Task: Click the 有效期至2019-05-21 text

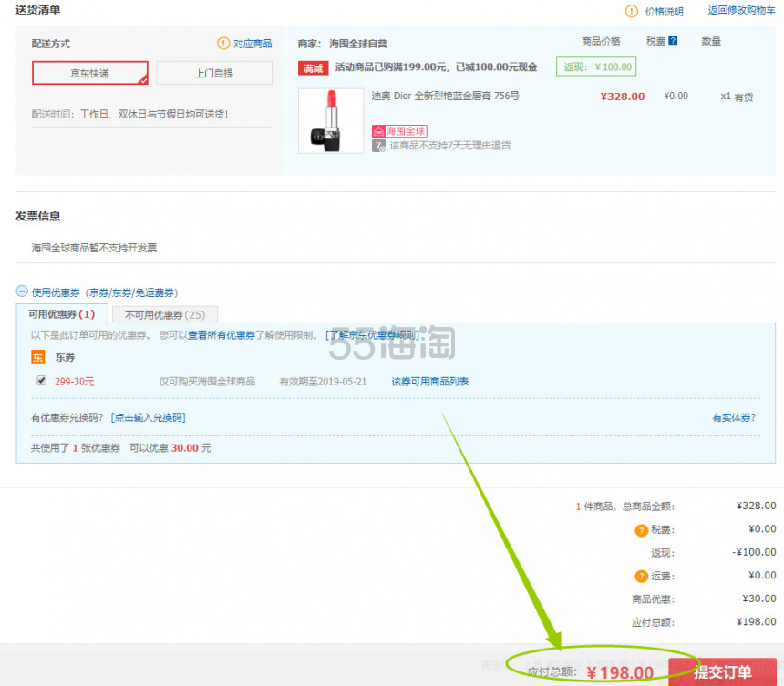Action: (x=323, y=382)
